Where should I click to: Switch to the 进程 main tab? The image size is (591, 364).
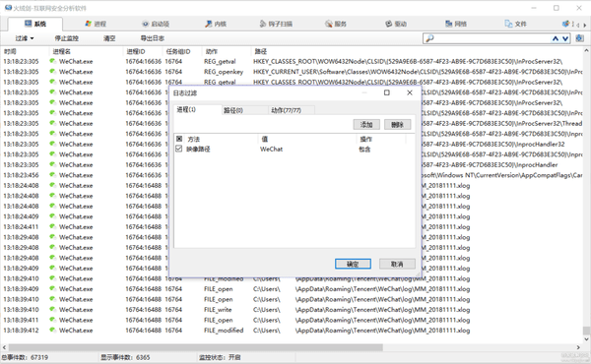(96, 24)
